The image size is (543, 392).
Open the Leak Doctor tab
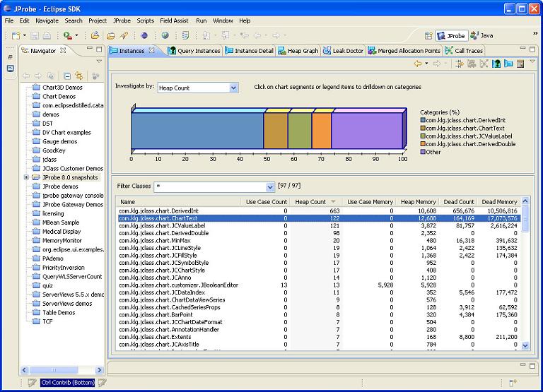(343, 51)
